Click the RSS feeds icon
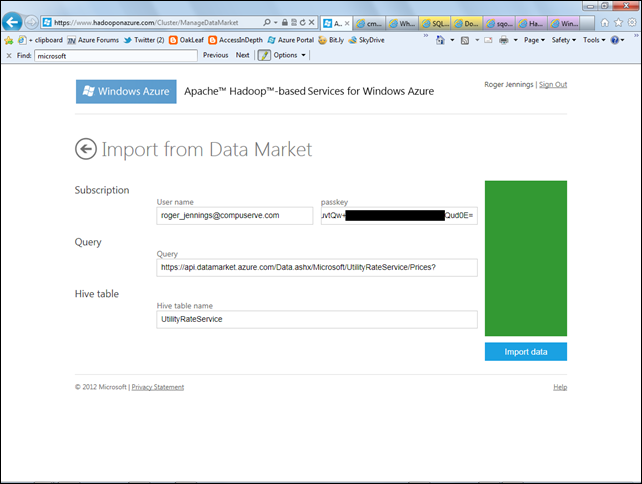 [x=465, y=40]
